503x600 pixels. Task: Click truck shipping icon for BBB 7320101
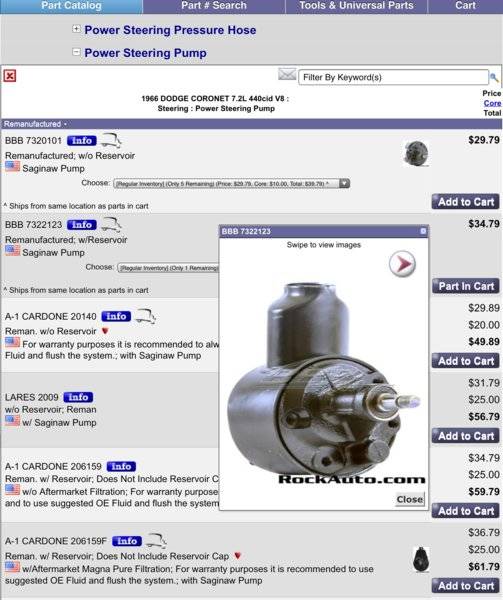111,140
